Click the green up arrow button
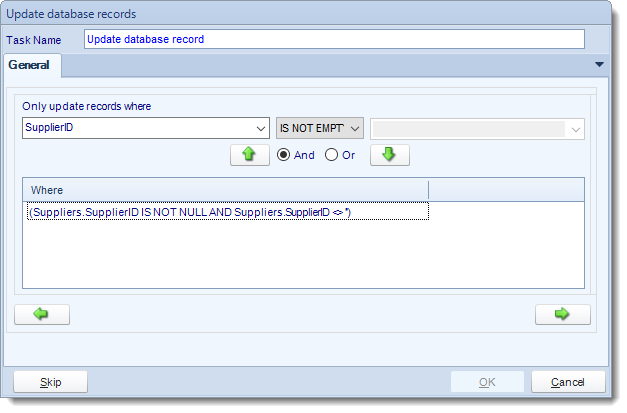This screenshot has height=413, width=627. [x=252, y=157]
